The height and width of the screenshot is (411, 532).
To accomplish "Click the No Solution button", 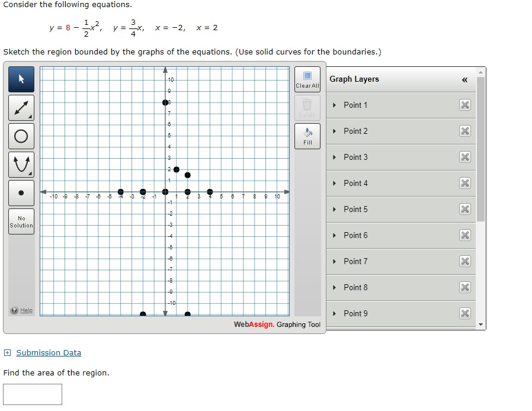I will (x=21, y=222).
